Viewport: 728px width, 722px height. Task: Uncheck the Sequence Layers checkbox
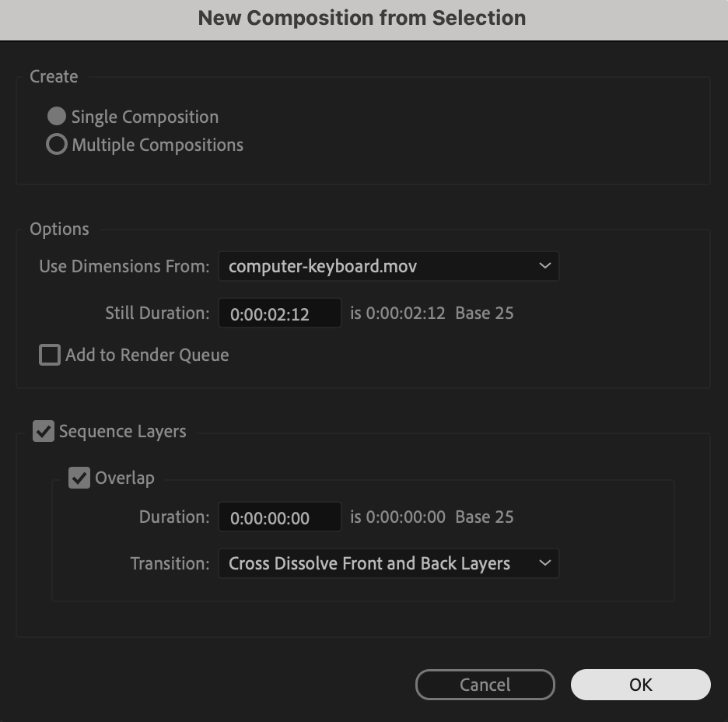[44, 431]
